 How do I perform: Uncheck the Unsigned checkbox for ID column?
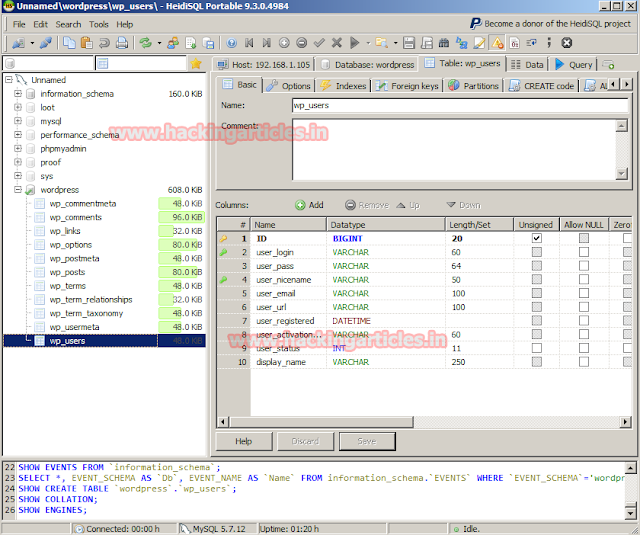tap(537, 239)
